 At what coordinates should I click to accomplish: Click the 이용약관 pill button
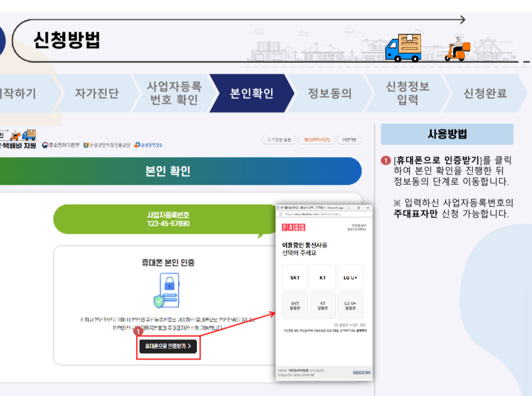[349, 140]
